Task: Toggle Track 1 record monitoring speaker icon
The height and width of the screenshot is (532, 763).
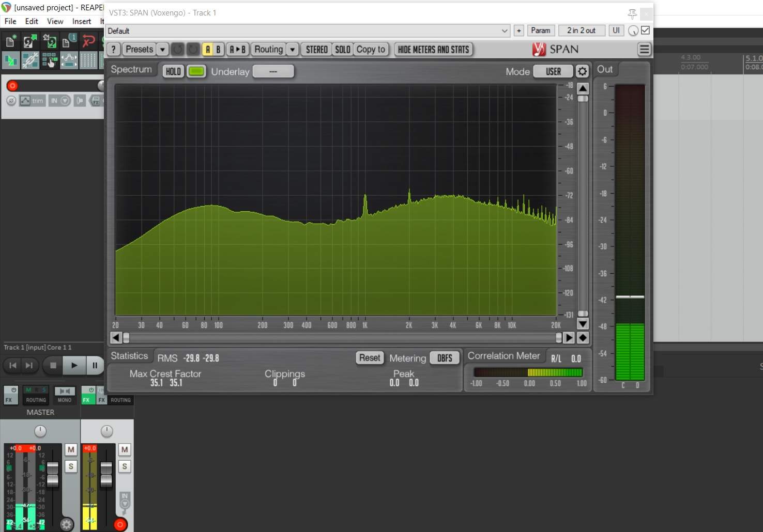Action: (x=80, y=101)
